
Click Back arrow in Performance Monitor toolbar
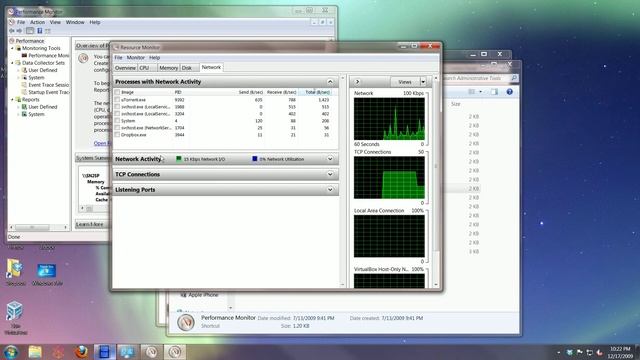pyautogui.click(x=12, y=31)
